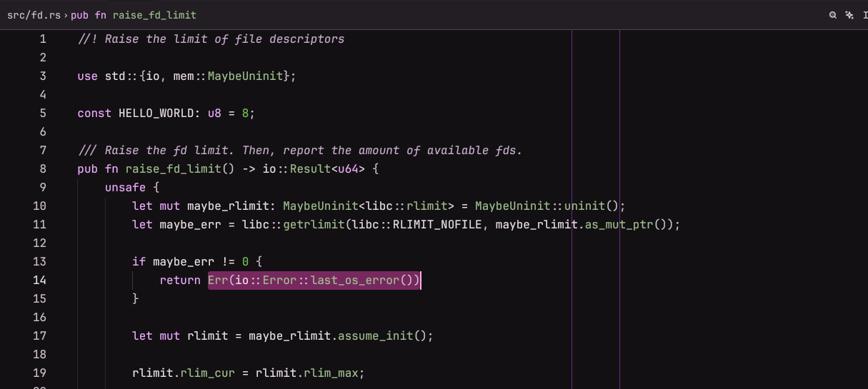Click line number 13 in the gutter
Viewport: 868px width, 389px height.
click(39, 262)
